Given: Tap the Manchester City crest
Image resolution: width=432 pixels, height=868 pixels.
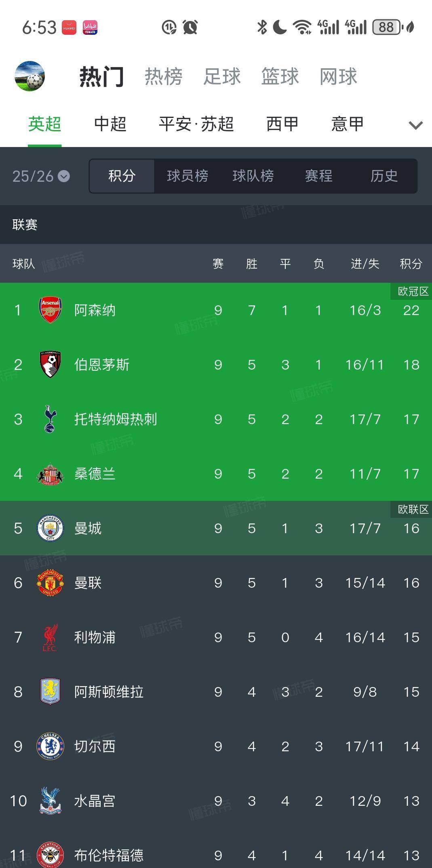Looking at the screenshot, I should click(50, 528).
